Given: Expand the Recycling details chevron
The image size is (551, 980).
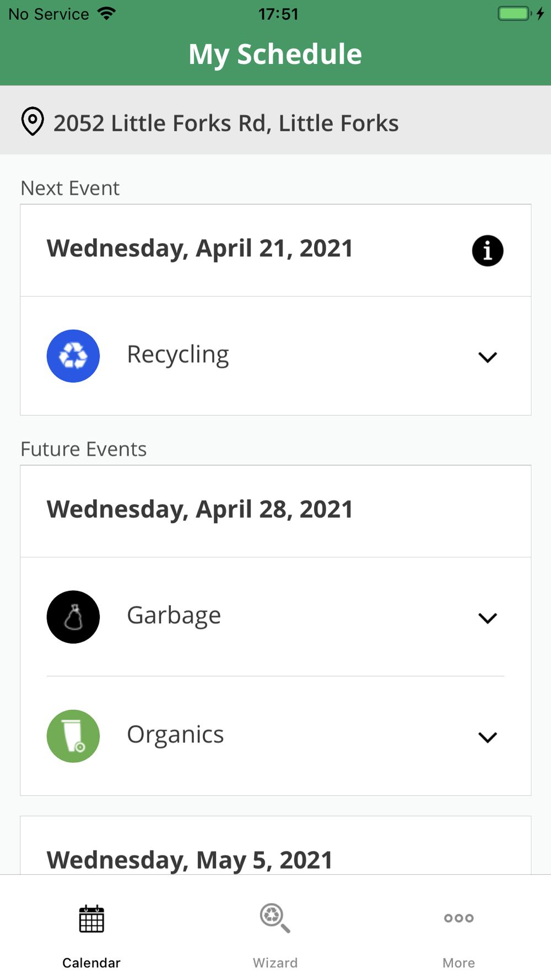Looking at the screenshot, I should [488, 357].
